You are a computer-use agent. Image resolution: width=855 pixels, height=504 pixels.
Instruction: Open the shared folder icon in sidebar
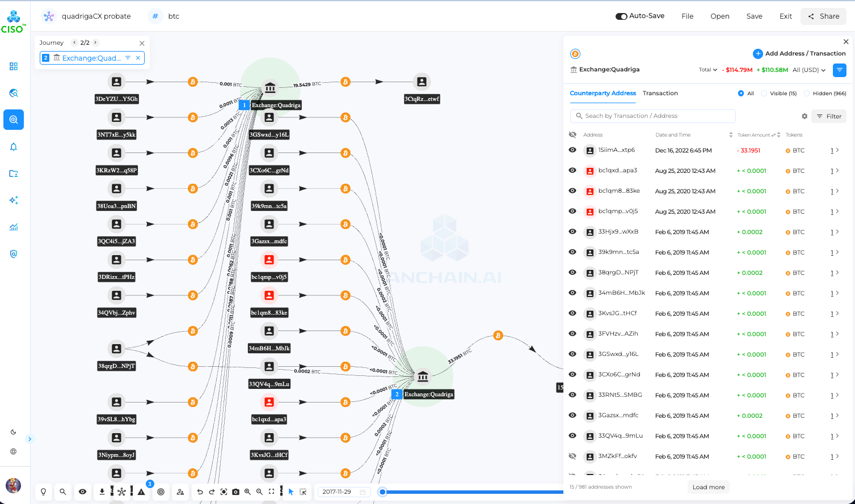pyautogui.click(x=14, y=173)
